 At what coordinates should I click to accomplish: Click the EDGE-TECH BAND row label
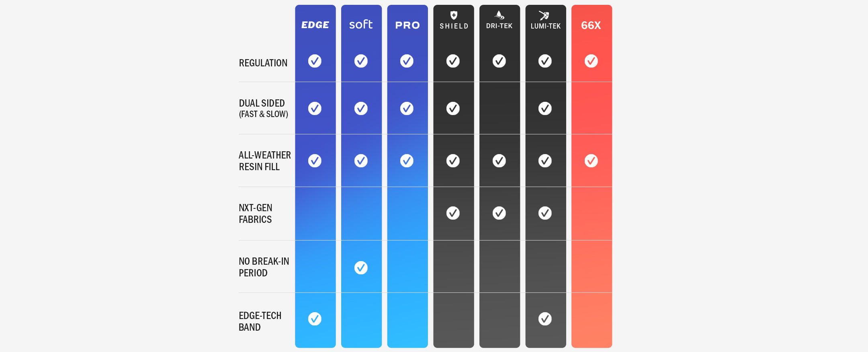260,321
